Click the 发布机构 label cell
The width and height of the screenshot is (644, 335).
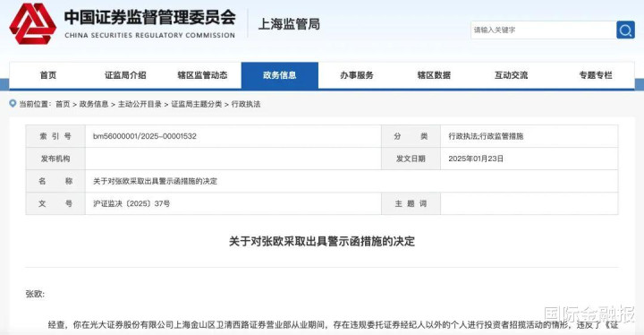click(x=55, y=159)
